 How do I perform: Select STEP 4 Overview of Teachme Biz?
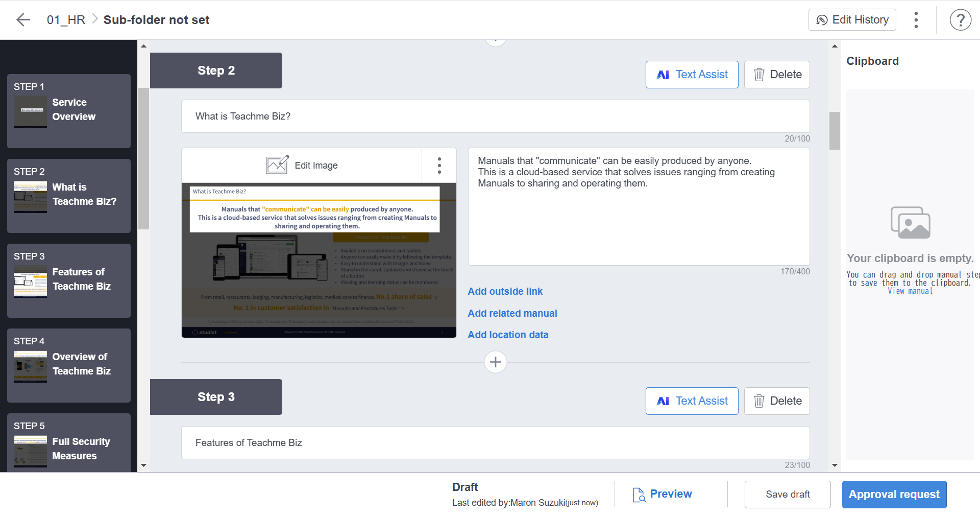click(x=69, y=365)
